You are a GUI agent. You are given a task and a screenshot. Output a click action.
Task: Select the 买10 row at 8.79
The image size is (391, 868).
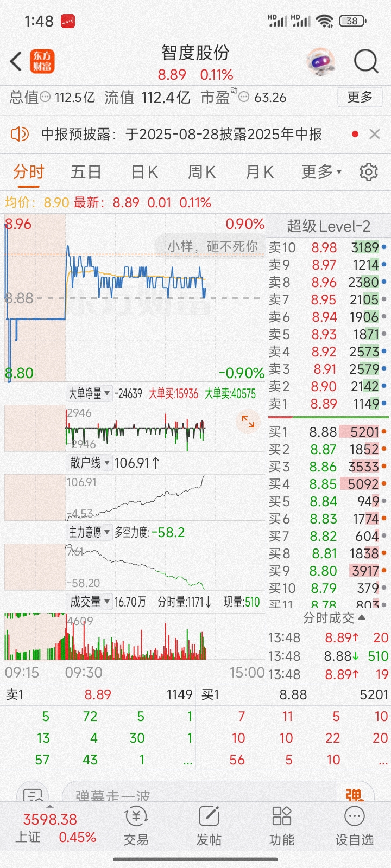328,588
